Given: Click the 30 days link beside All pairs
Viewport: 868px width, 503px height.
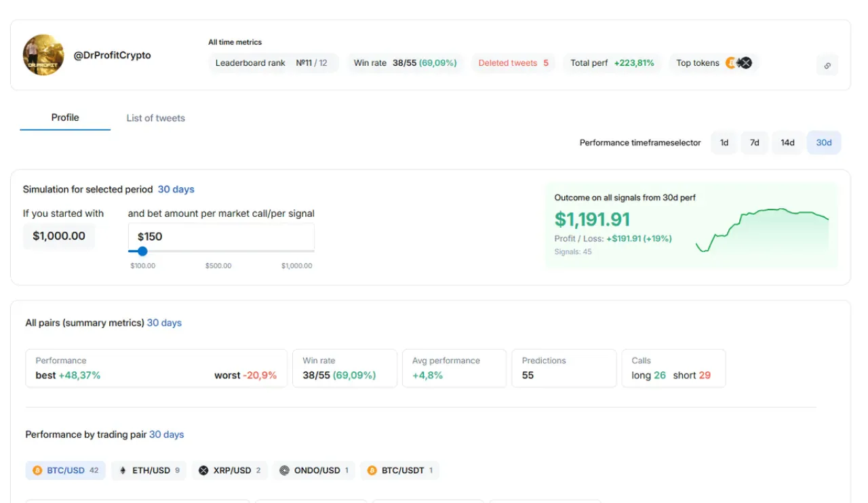Looking at the screenshot, I should 165,323.
